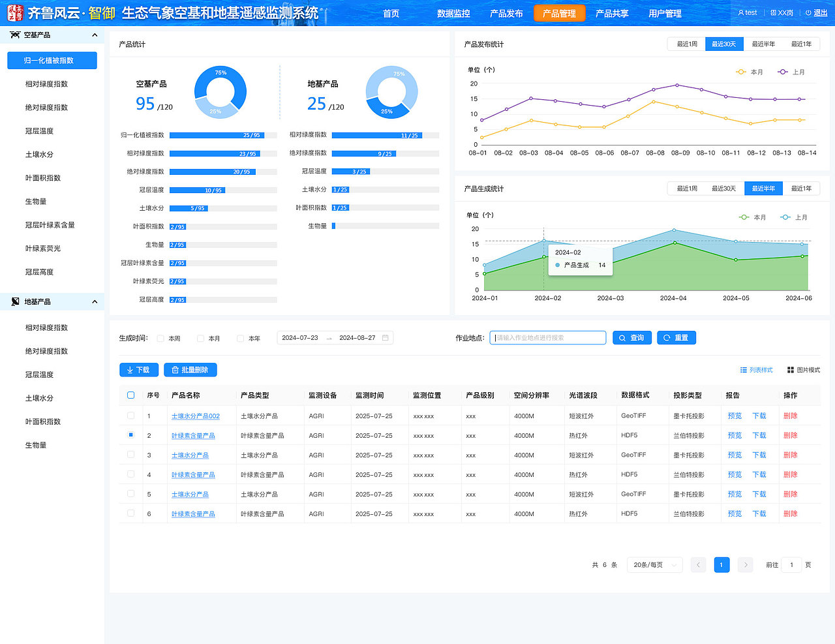This screenshot has height=644, width=835.
Task: Click the 空基产品 drone icon
Action: (15, 35)
